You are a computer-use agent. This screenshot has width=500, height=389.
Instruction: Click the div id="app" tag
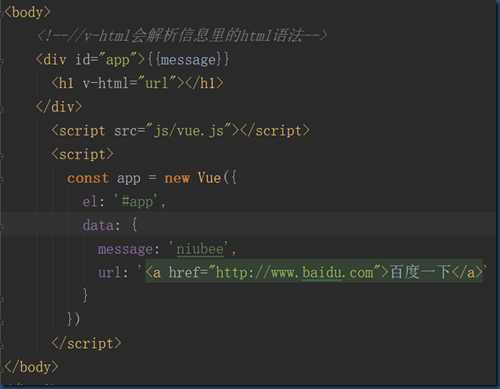click(90, 60)
